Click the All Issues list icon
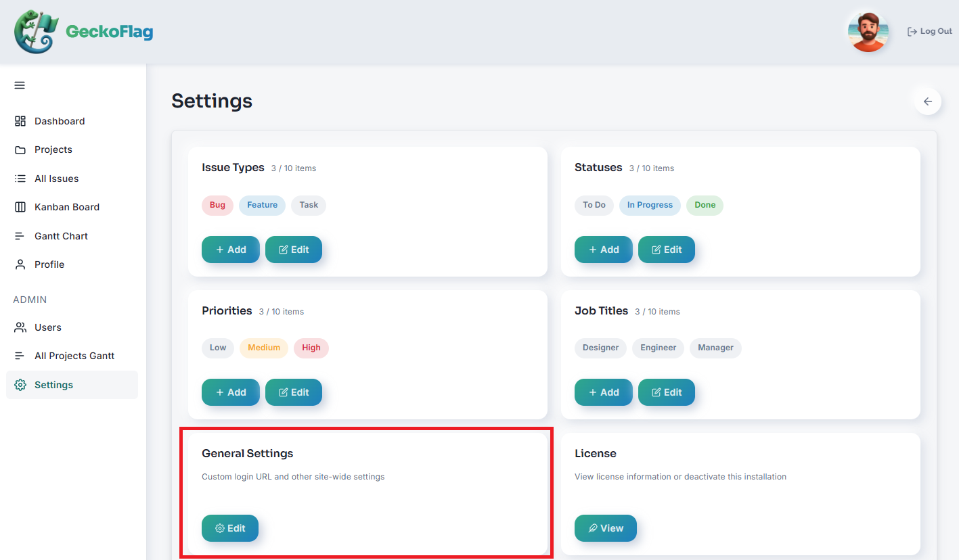 20,179
